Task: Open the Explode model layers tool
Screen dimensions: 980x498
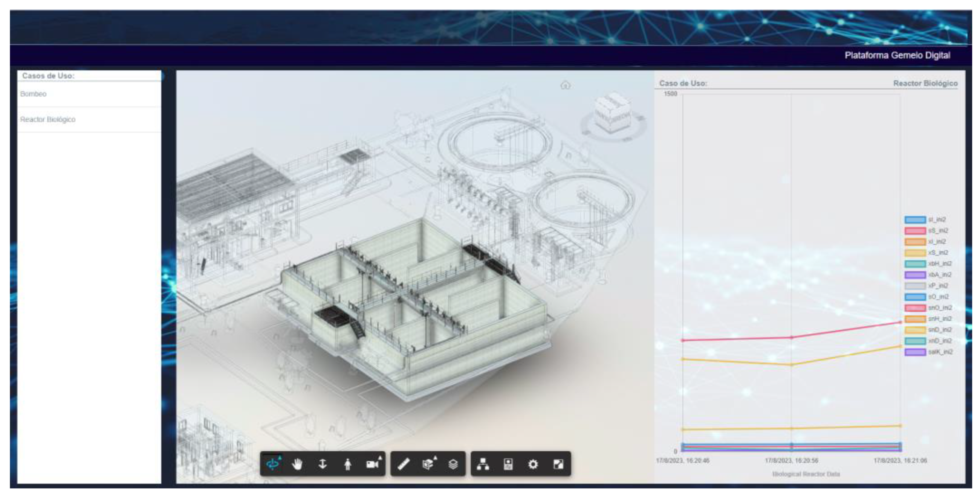Action: click(453, 464)
